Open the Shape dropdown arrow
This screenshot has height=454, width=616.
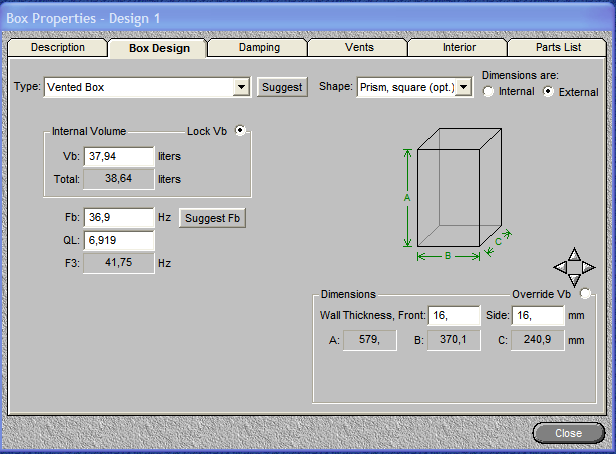(x=464, y=87)
